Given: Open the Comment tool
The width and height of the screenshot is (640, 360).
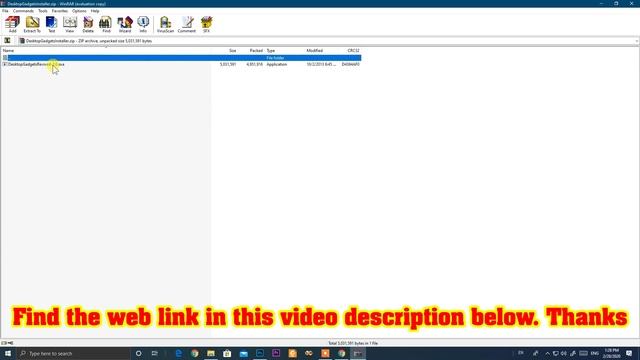Looking at the screenshot, I should [187, 24].
